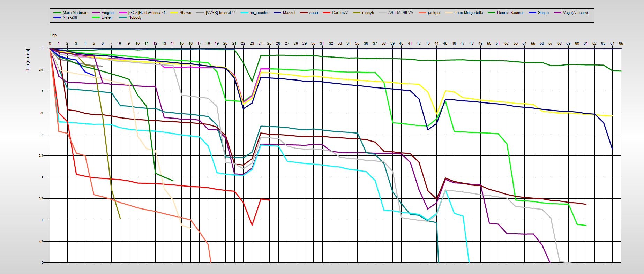Select the AS DA SILVA legend label
This screenshot has height=274, width=644.
[400, 13]
